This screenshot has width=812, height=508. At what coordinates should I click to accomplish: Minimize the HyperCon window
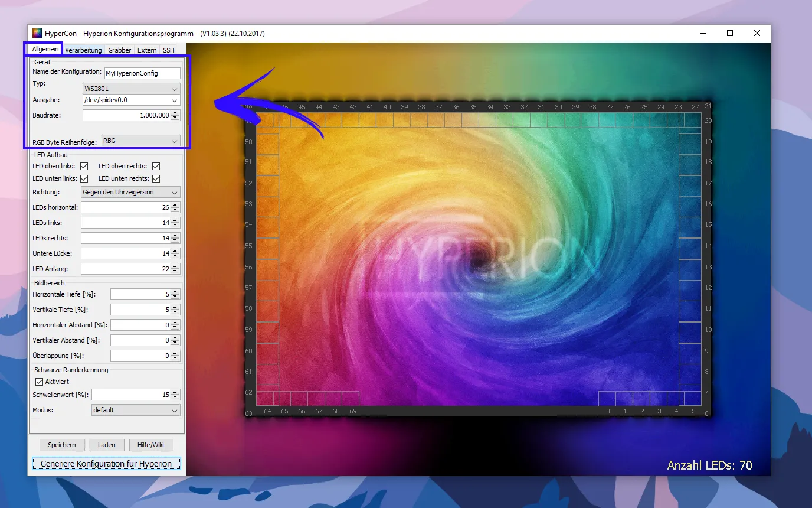[702, 34]
